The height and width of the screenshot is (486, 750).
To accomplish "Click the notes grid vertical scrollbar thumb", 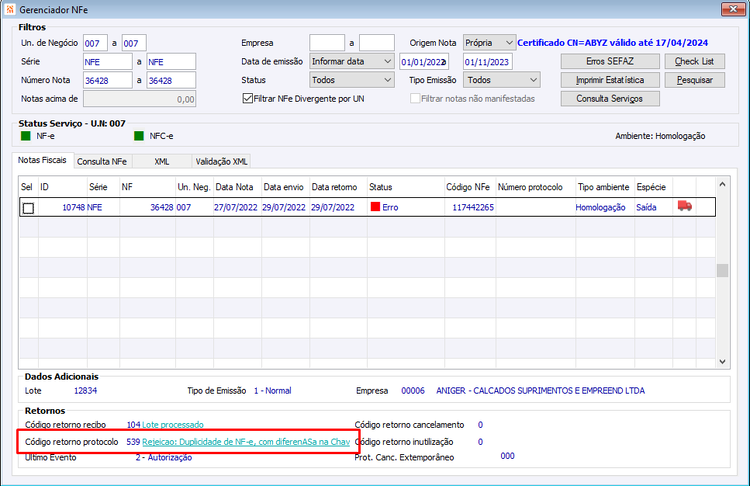I will click(722, 270).
